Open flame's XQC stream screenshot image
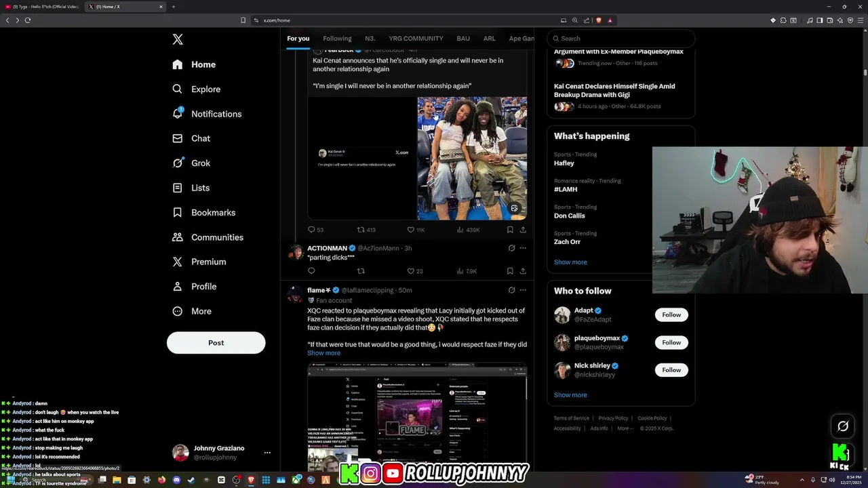Screen dimensions: 868x488 (417, 418)
